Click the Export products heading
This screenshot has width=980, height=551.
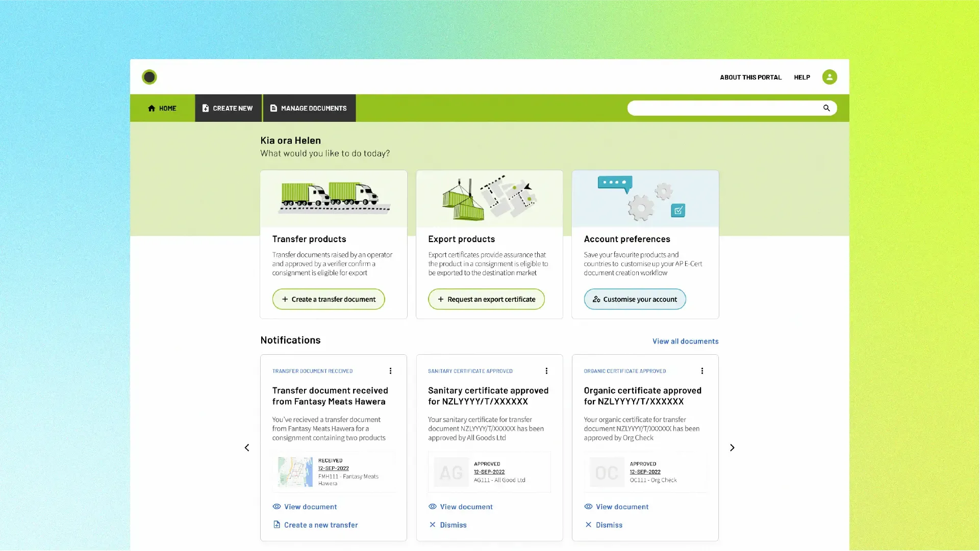coord(461,239)
